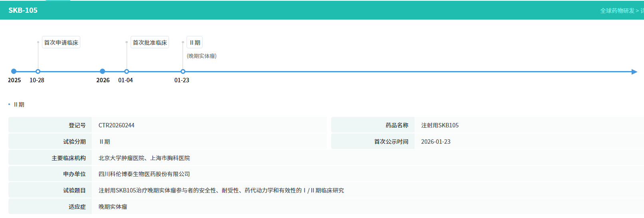Click sponsor 四川科伦博泰生物医药股份有限公司
The height and width of the screenshot is (218, 644).
144,174
